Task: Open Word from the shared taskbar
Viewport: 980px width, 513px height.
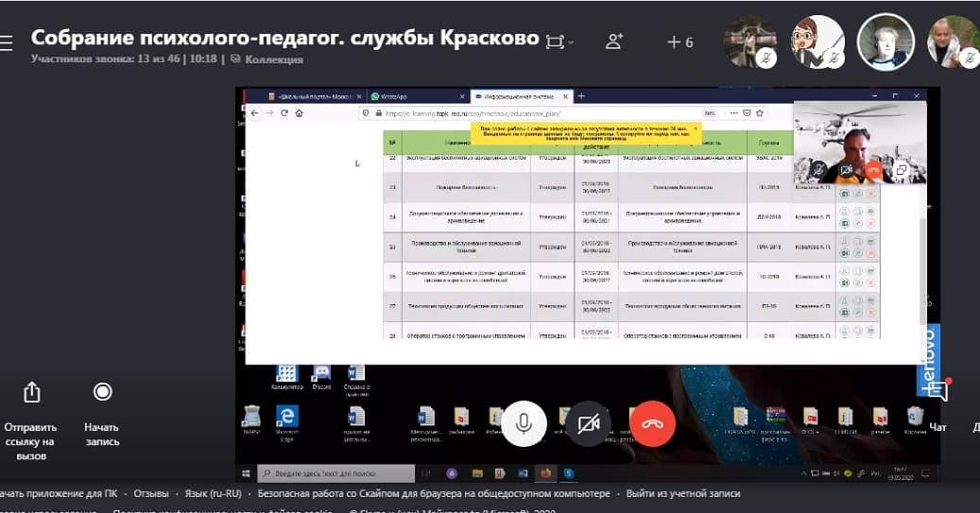Action: point(524,473)
